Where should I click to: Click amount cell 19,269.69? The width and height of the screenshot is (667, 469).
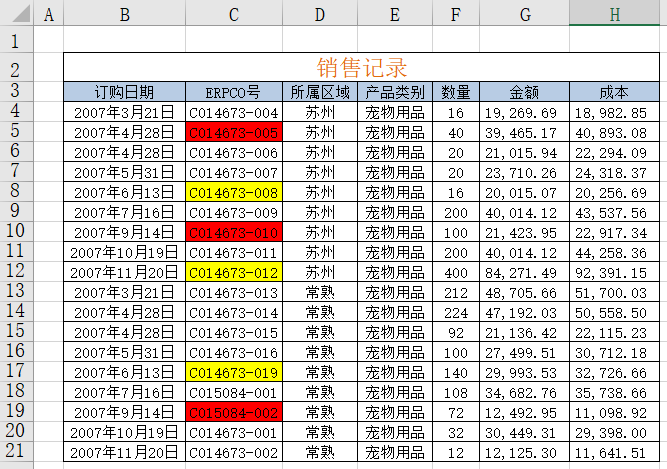pyautogui.click(x=524, y=112)
